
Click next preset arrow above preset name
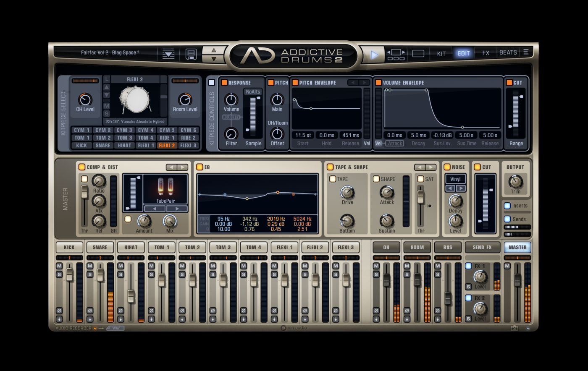[214, 50]
